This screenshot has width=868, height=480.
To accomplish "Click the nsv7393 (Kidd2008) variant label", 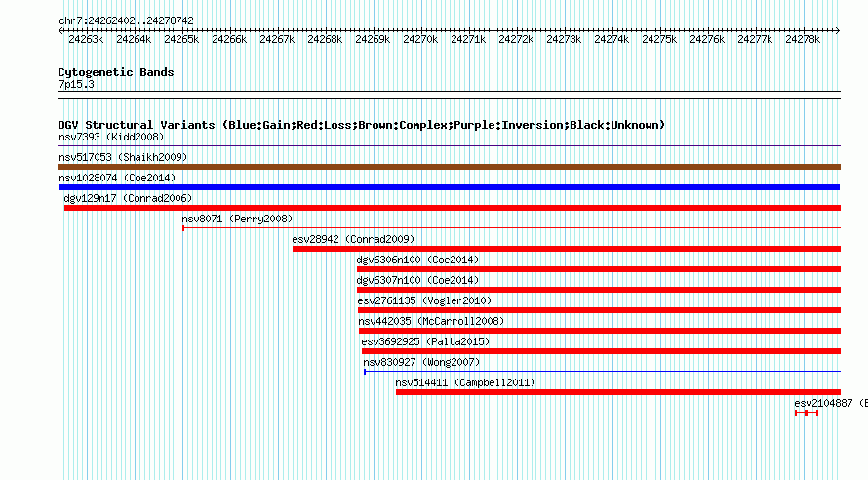I will [x=111, y=137].
